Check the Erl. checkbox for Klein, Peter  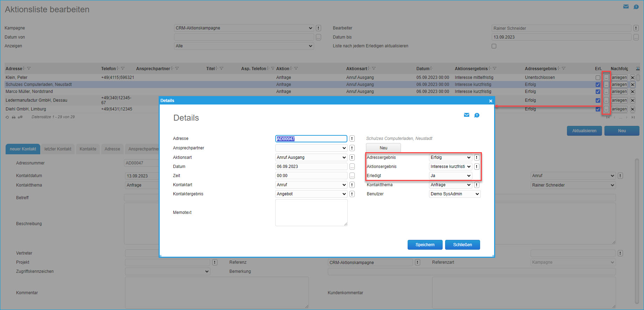[x=598, y=77]
